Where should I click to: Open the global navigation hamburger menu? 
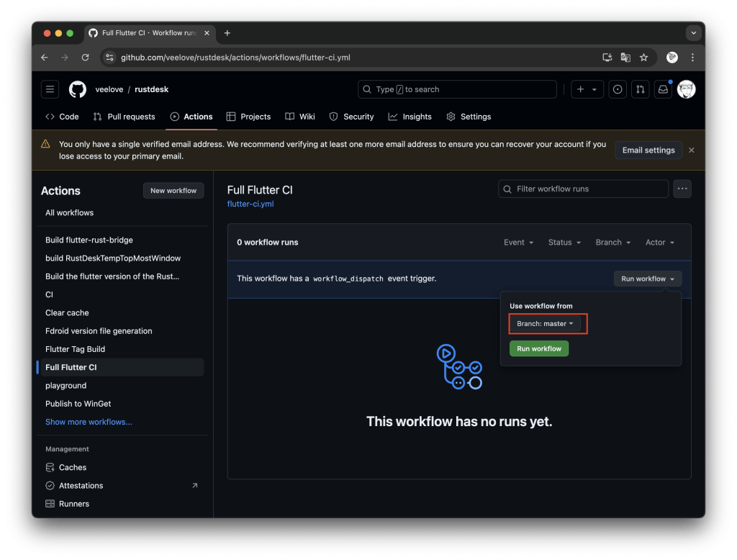(x=49, y=88)
